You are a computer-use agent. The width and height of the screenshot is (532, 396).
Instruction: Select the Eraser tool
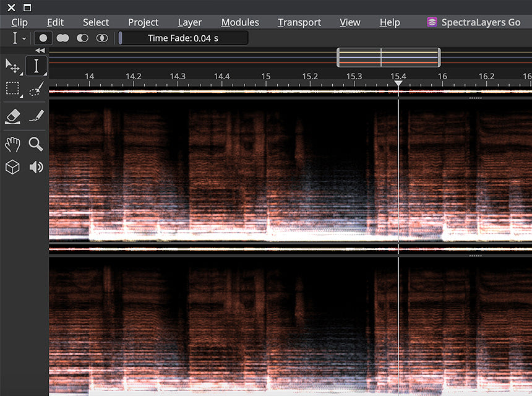click(13, 116)
